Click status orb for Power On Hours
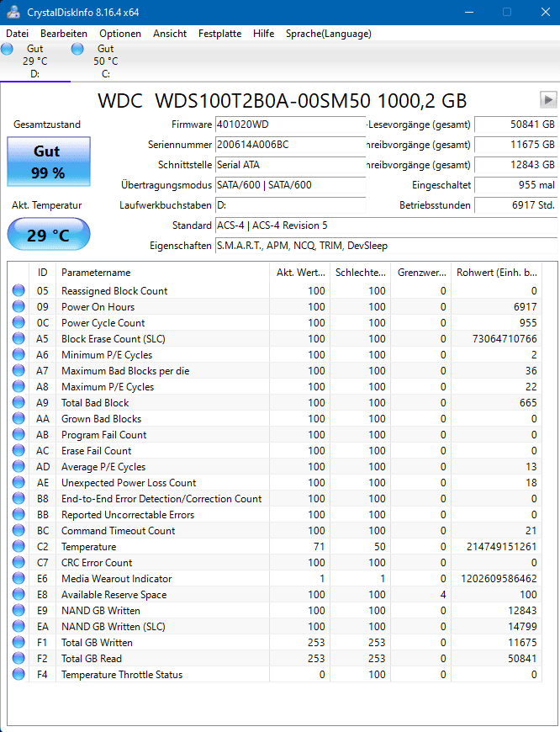Screen dimensions: 560x732 [x=18, y=307]
